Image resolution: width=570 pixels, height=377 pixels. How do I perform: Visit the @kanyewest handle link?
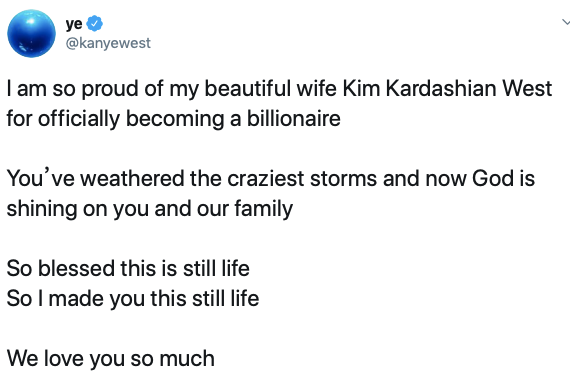108,43
